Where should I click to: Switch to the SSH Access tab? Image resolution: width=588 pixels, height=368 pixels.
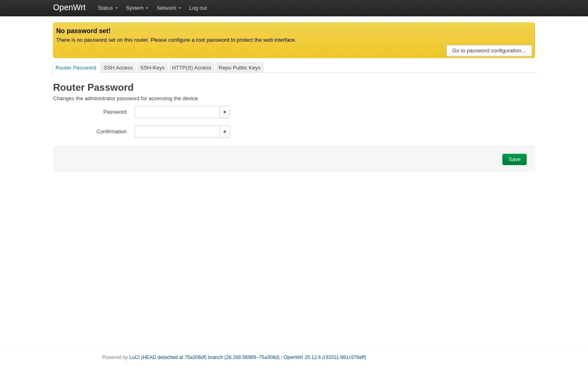click(118, 68)
